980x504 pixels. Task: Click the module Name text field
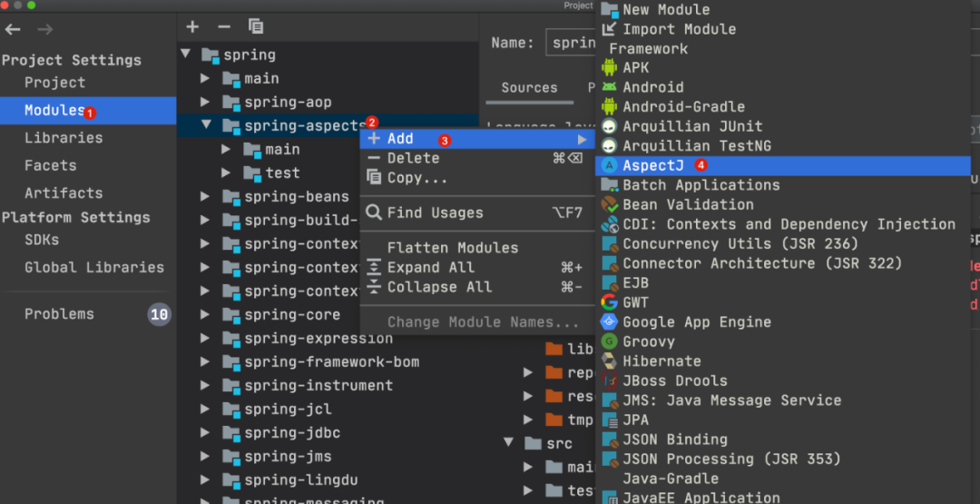click(572, 43)
